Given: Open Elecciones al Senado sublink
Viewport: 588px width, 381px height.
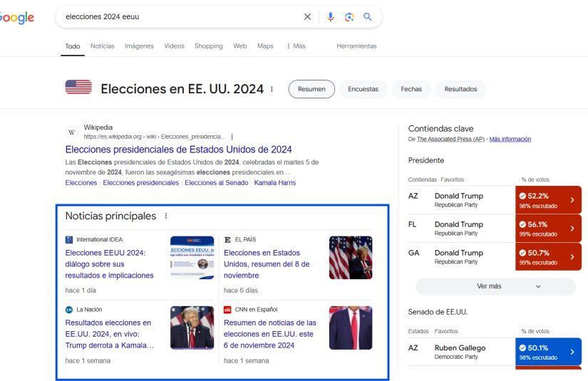Looking at the screenshot, I should [217, 183].
